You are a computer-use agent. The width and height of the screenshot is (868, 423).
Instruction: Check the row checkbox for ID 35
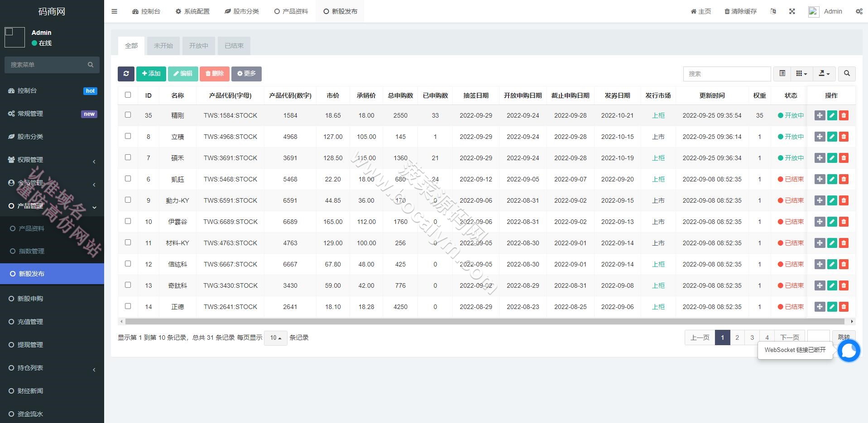click(128, 115)
